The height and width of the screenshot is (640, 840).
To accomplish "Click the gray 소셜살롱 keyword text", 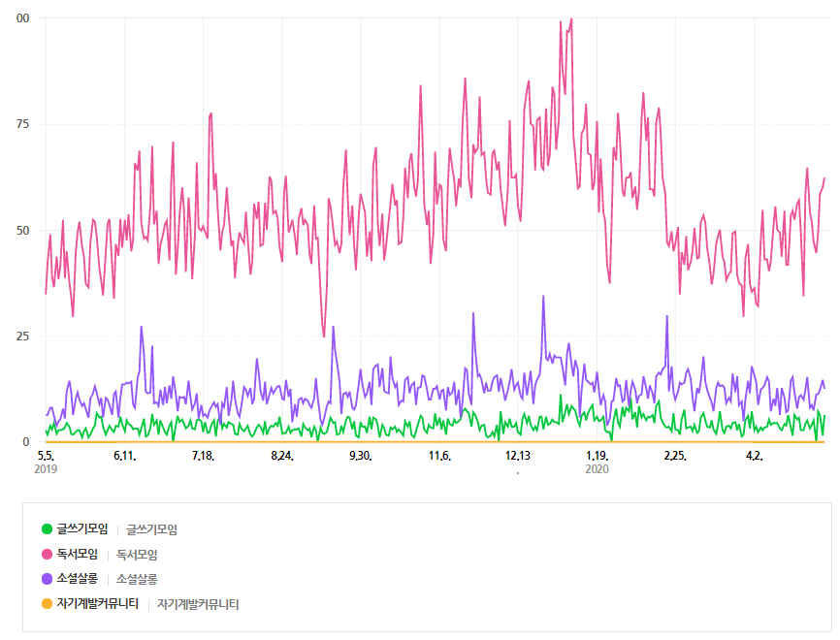I will [x=137, y=579].
